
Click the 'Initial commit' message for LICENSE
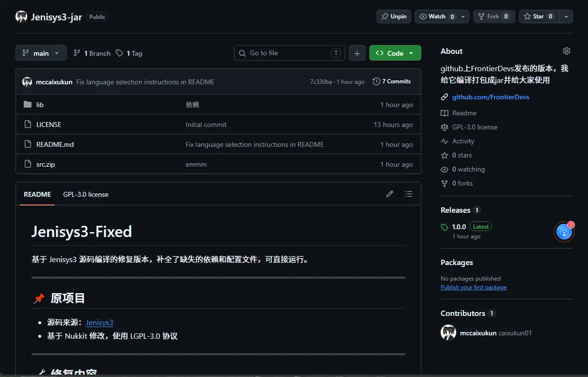tap(206, 125)
